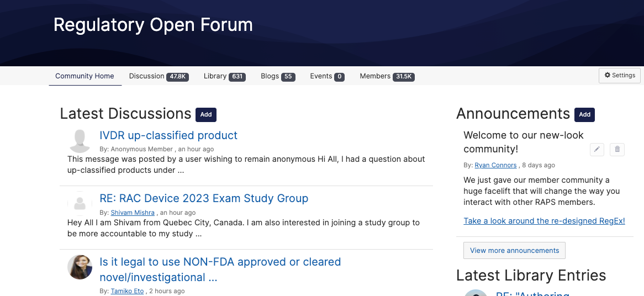Open RE: RAC Device 2023 Exam thread

coord(204,198)
